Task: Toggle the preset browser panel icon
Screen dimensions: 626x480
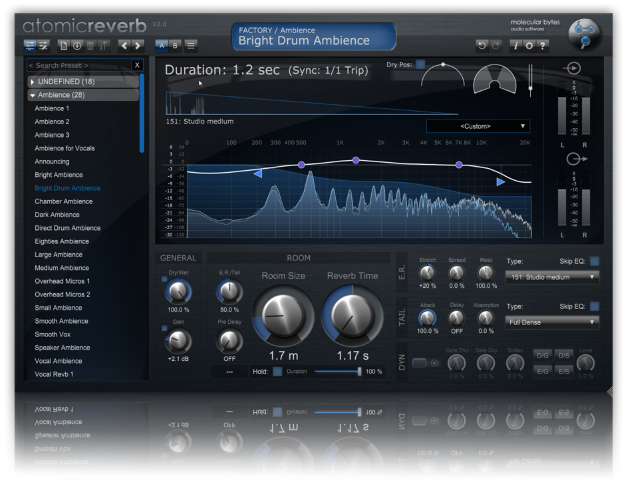Action: (31, 45)
